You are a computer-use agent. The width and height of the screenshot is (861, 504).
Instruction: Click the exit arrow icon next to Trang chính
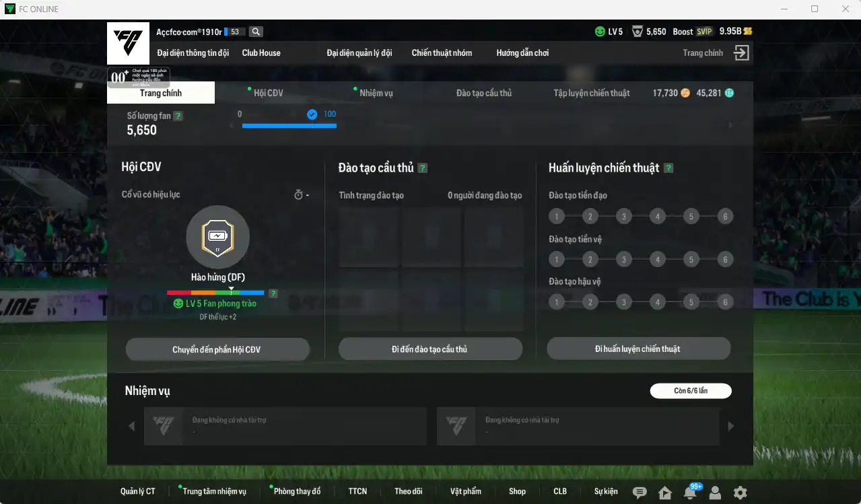[x=741, y=53]
